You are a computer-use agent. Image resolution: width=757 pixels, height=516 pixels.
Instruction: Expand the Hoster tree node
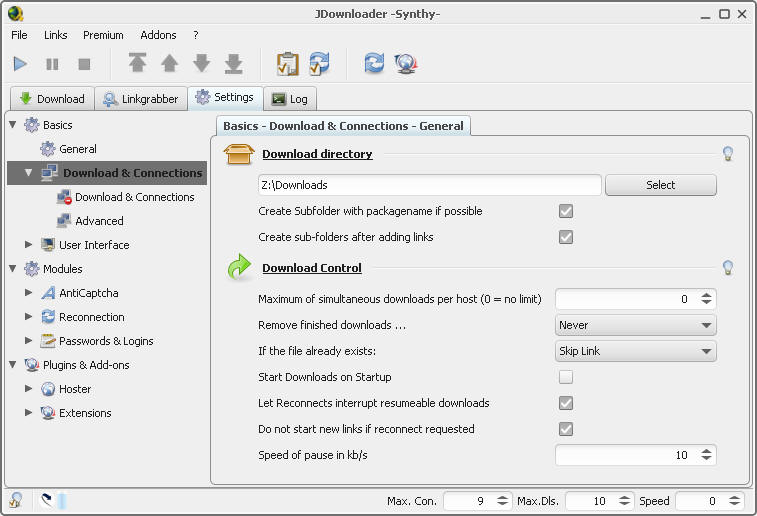pyautogui.click(x=28, y=388)
